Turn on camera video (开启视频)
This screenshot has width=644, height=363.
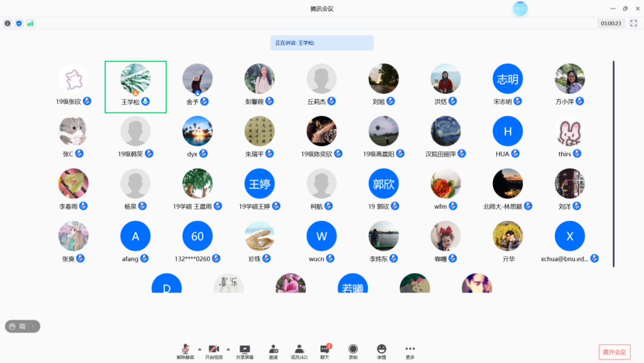click(x=213, y=350)
